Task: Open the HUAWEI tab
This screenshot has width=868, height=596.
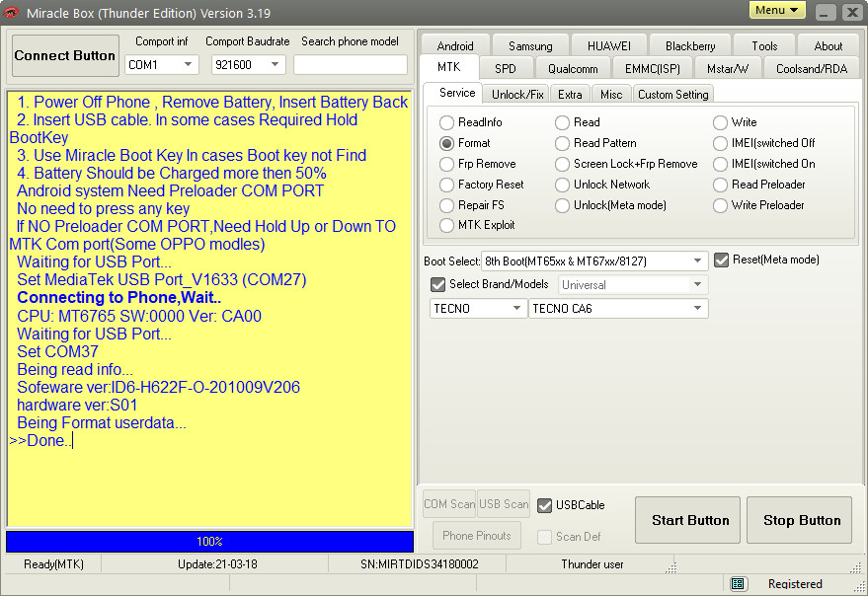Action: tap(609, 45)
